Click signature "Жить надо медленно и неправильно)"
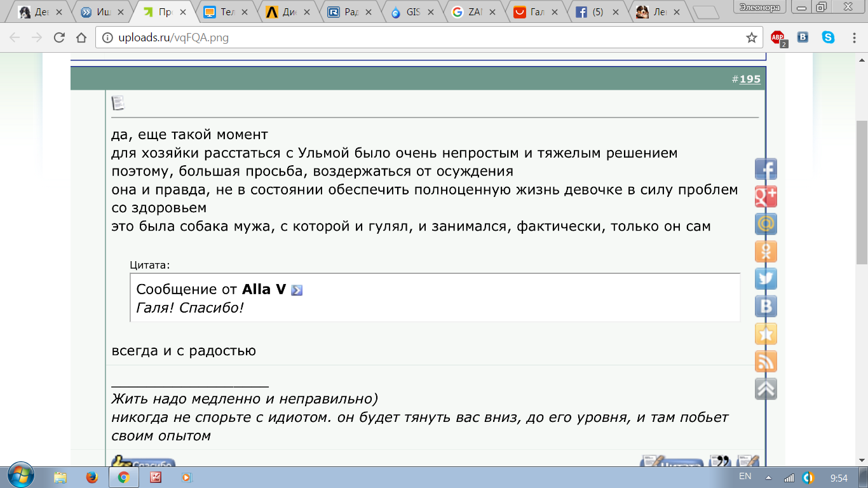This screenshot has width=868, height=488. coord(245,399)
